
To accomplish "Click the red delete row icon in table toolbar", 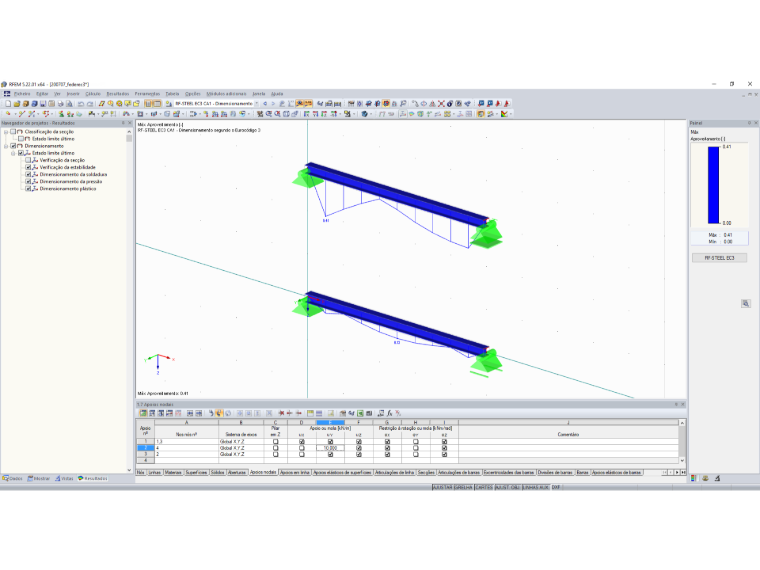I will (281, 413).
